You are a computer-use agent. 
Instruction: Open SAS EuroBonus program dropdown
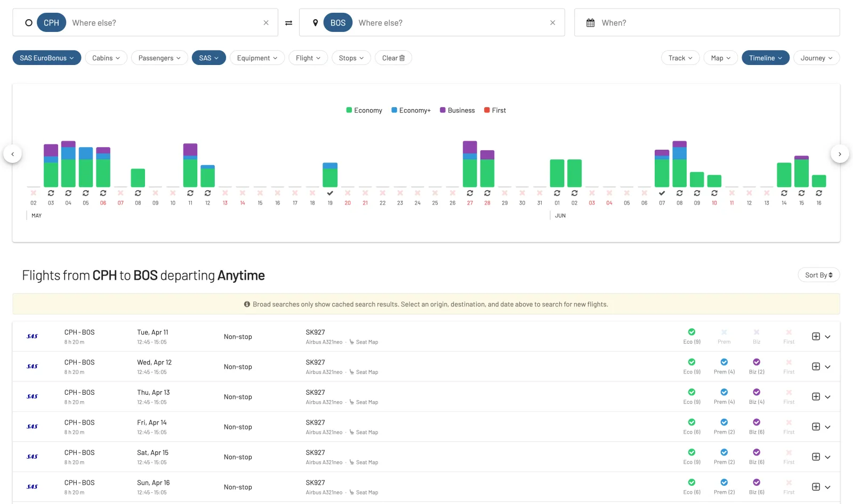47,58
